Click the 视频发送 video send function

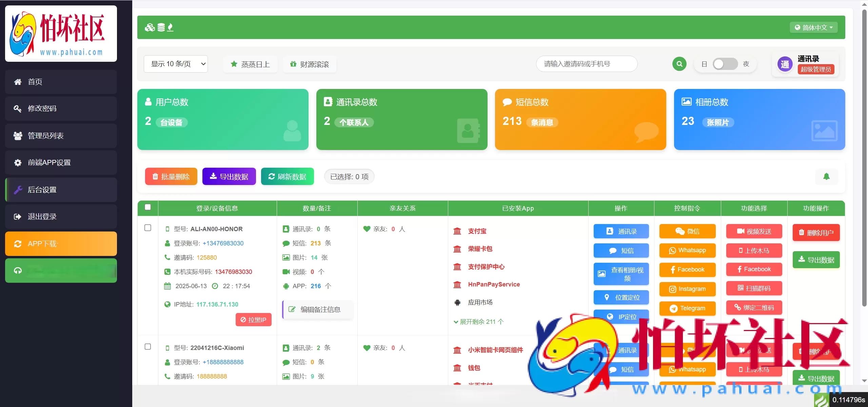(754, 231)
